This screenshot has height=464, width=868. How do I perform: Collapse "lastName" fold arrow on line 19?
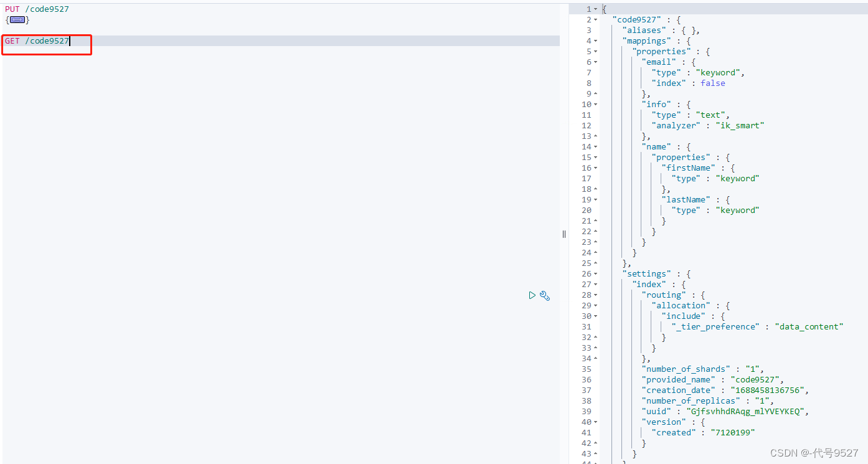pyautogui.click(x=596, y=199)
